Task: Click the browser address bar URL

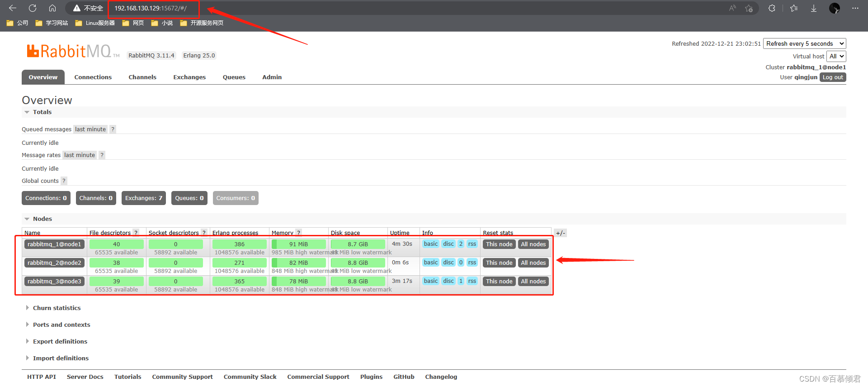Action: click(151, 8)
